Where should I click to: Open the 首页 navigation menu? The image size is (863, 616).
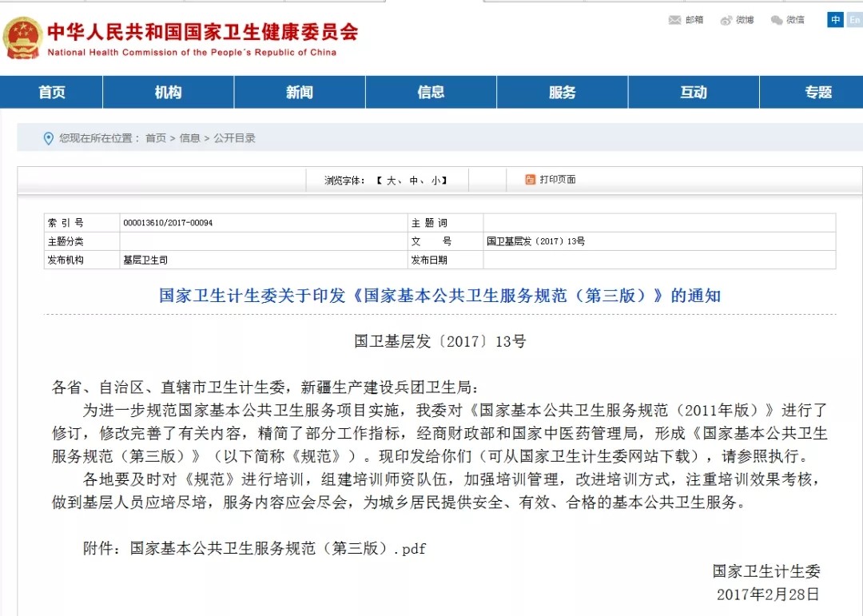(x=52, y=93)
